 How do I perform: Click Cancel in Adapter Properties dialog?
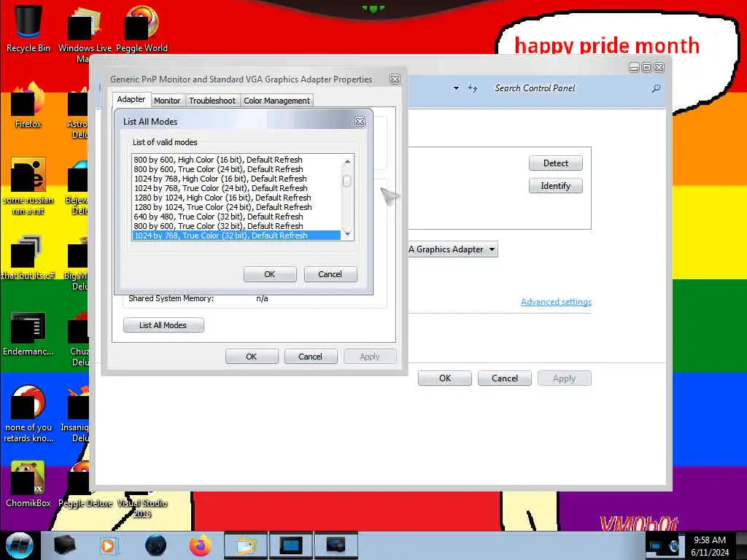(x=310, y=357)
